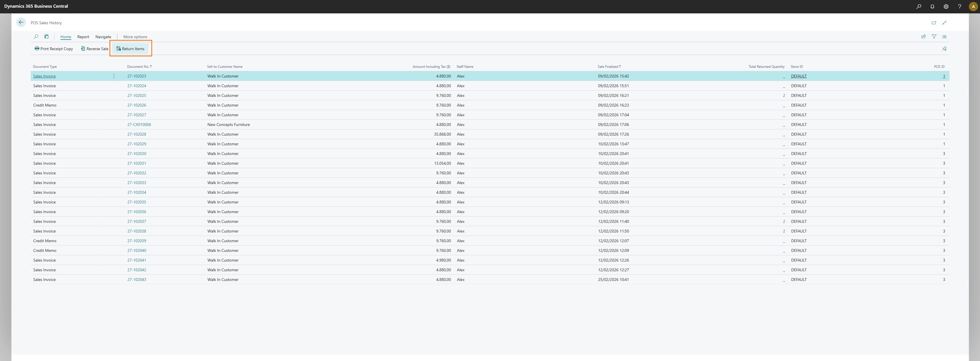Open page in new window icon
Viewport: 980px width, 361px height.
934,23
